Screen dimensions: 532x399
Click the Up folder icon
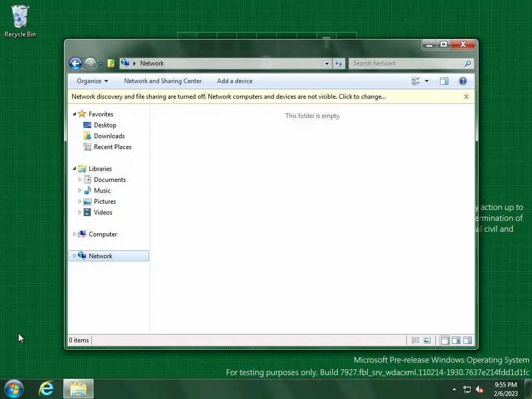click(x=111, y=63)
